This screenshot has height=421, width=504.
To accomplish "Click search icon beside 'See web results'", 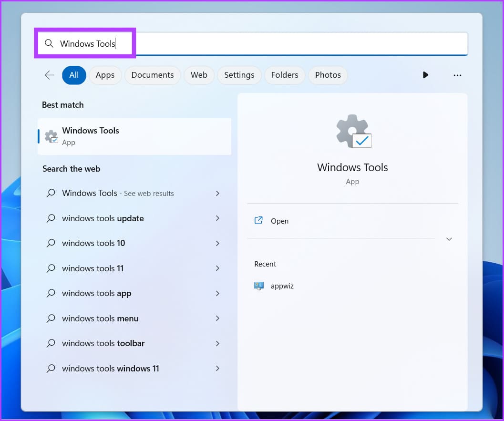I will pyautogui.click(x=51, y=193).
